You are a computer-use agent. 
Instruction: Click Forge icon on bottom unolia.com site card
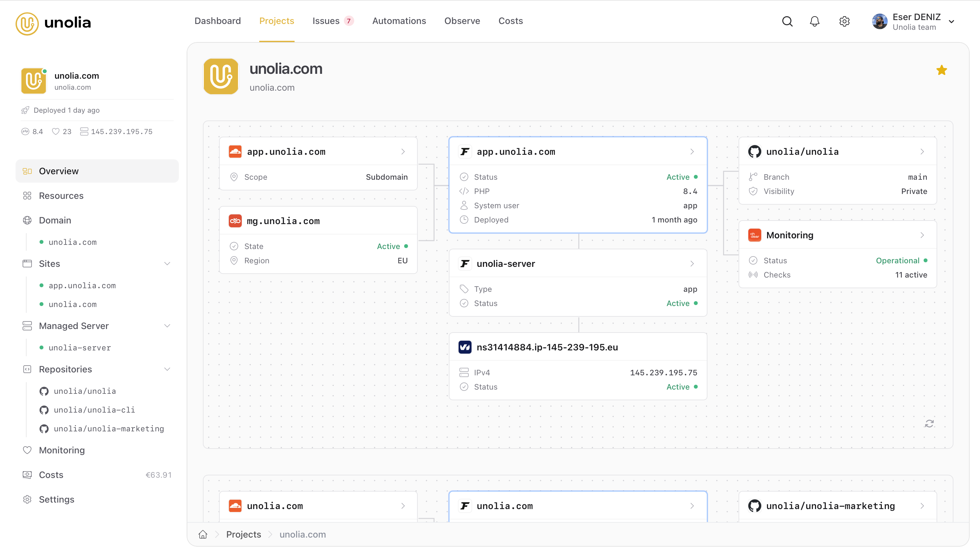click(x=465, y=506)
